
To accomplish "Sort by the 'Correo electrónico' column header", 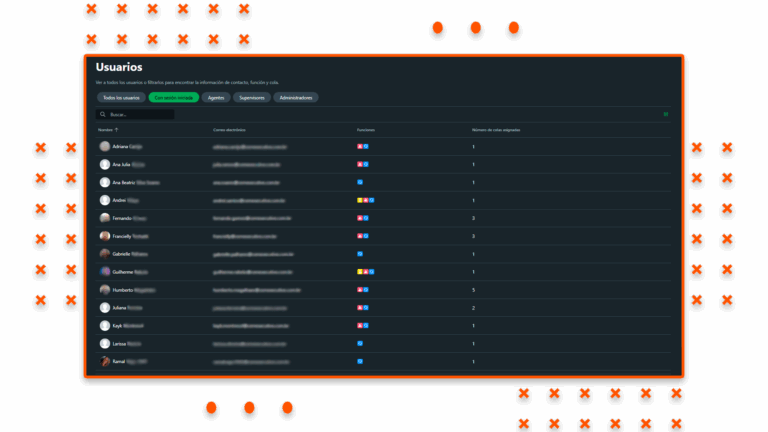I will 229,130.
